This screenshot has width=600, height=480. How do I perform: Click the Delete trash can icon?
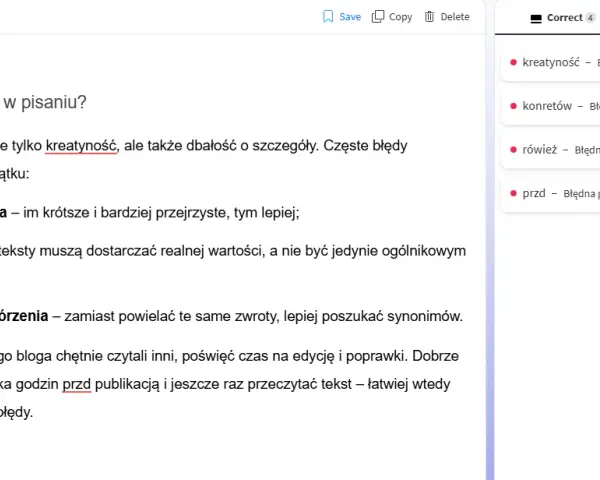coord(429,16)
